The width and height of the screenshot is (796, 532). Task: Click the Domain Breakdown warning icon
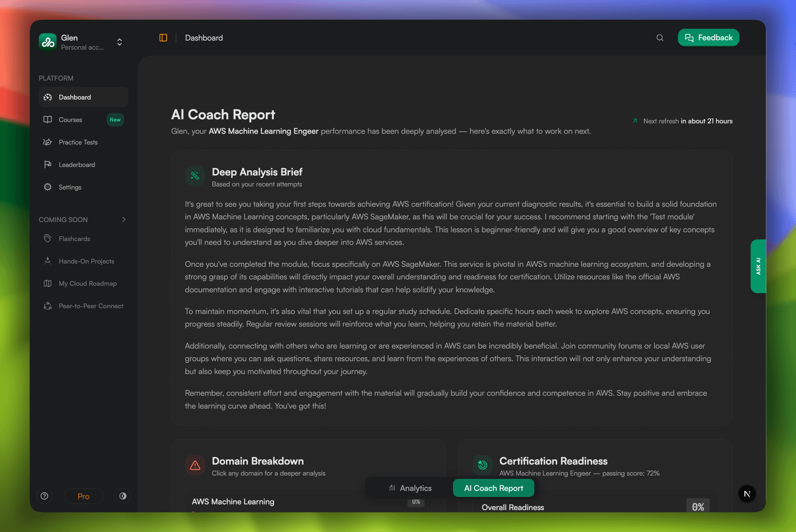195,465
